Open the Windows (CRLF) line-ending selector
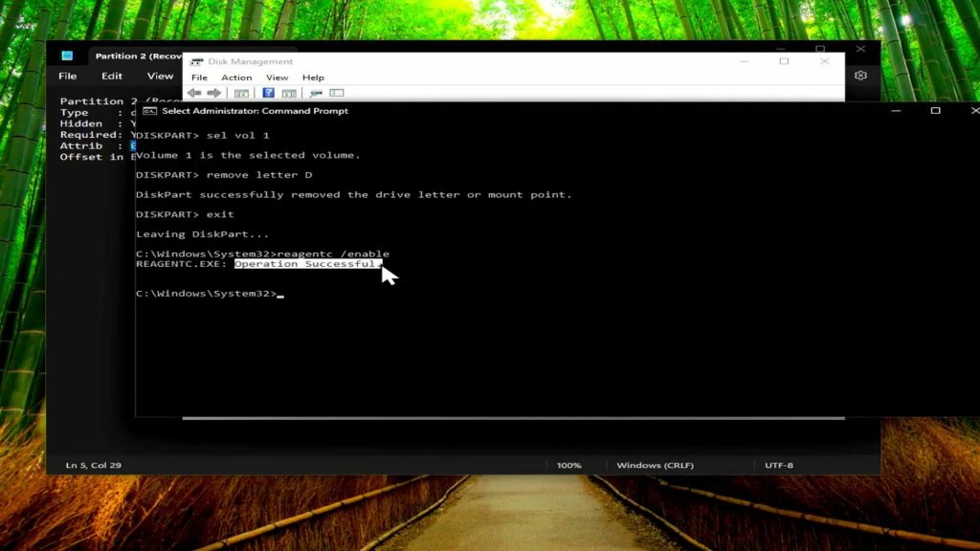Viewport: 980px width, 551px height. [657, 465]
